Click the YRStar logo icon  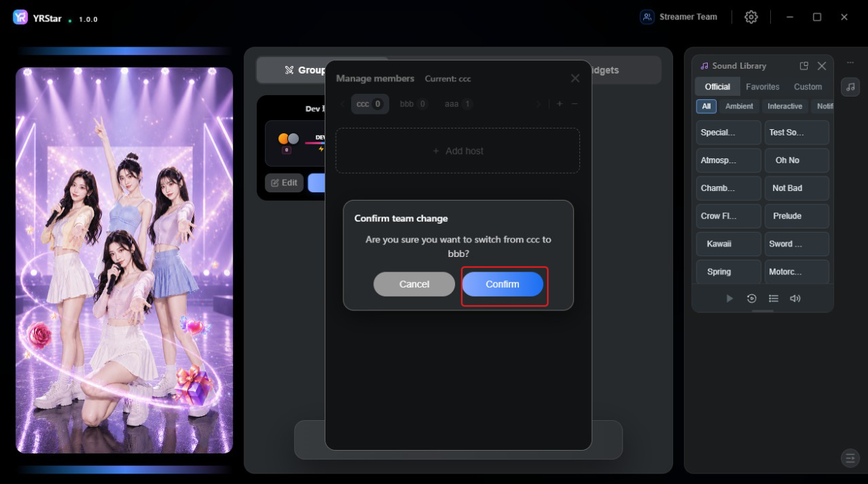(20, 17)
